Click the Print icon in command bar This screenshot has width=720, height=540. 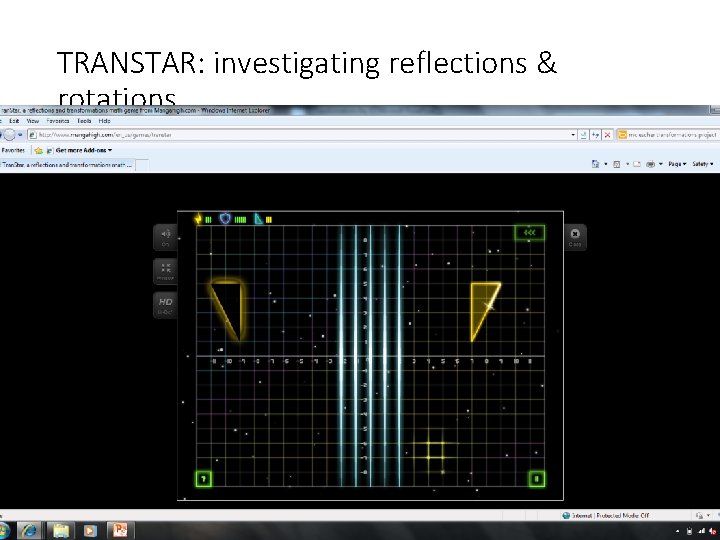(x=650, y=164)
